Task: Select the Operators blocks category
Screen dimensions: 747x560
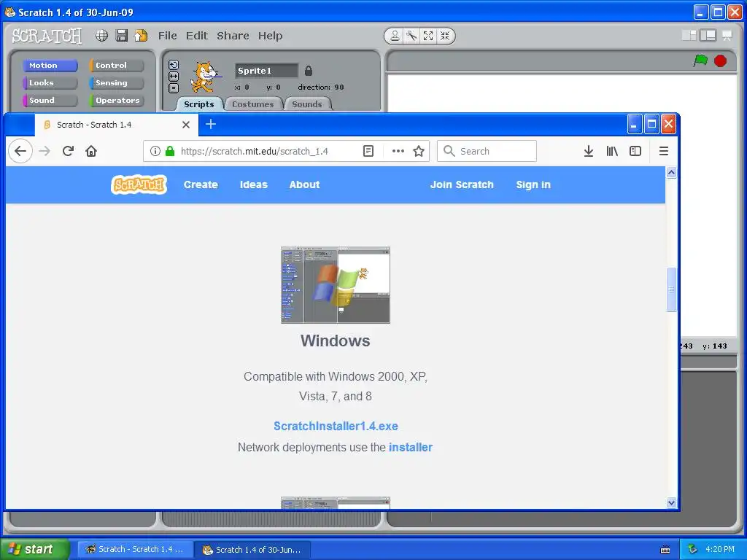Action: point(116,101)
